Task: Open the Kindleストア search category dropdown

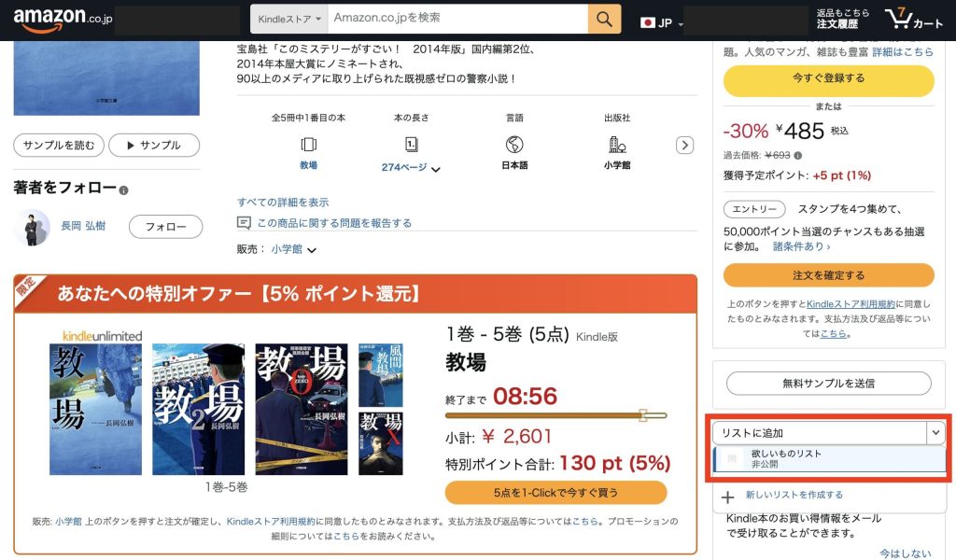Action: coord(289,19)
